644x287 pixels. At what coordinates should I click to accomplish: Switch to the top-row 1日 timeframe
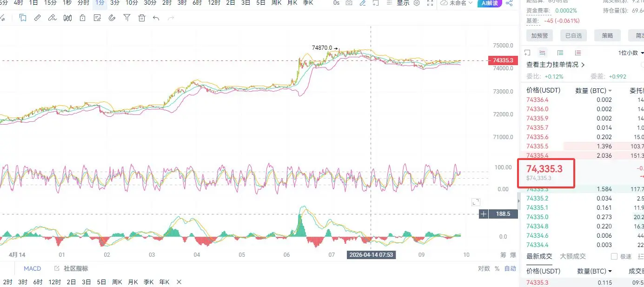coord(33,3)
